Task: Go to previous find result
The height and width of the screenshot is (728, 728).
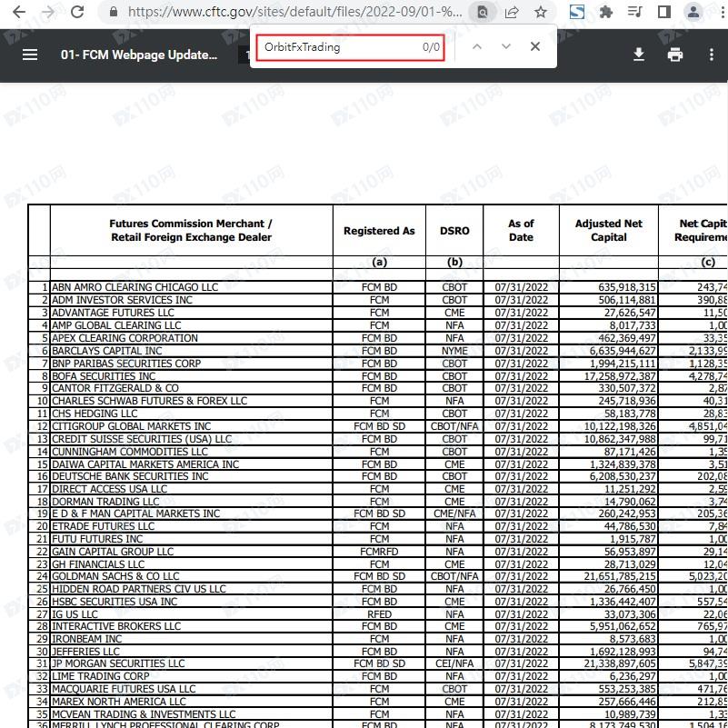Action: coord(477,46)
